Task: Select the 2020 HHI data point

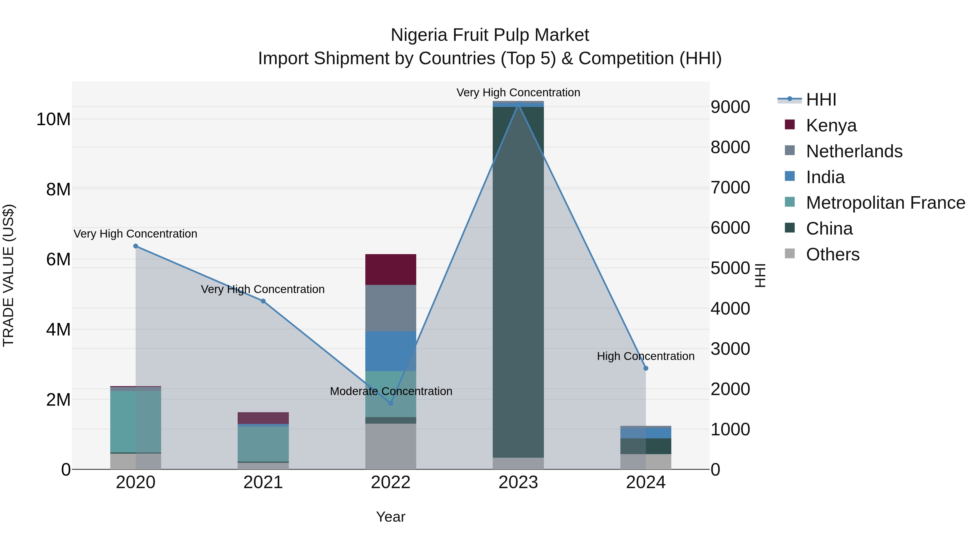Action: click(x=136, y=246)
